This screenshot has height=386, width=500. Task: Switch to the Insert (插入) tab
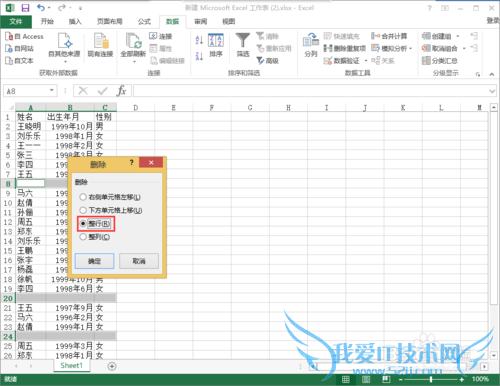(75, 22)
